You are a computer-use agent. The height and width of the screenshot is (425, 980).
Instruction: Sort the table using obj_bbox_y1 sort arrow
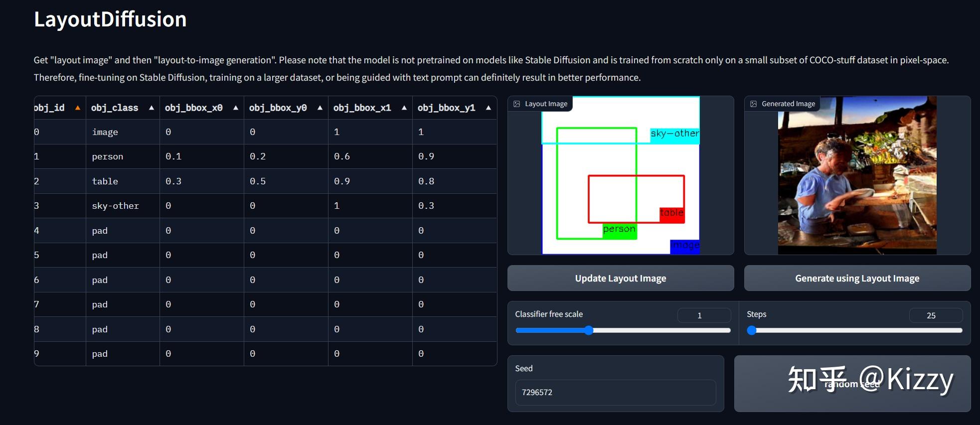coord(488,107)
